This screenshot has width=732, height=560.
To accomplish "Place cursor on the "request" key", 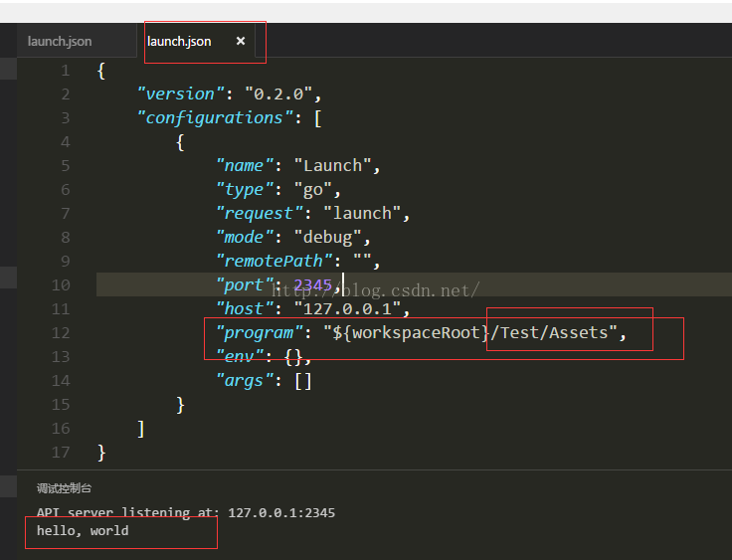I will pos(259,214).
